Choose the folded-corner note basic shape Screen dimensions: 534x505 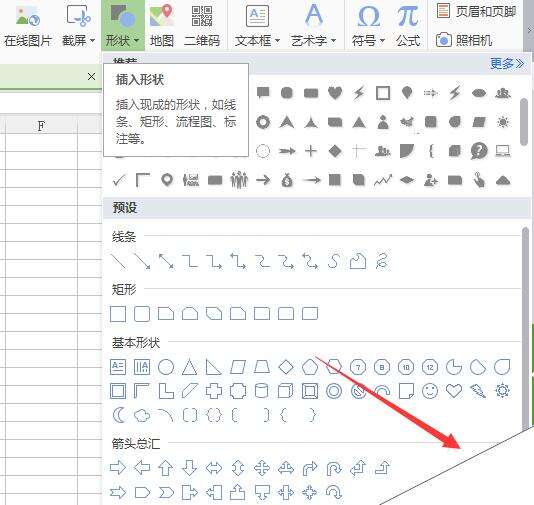pos(406,391)
